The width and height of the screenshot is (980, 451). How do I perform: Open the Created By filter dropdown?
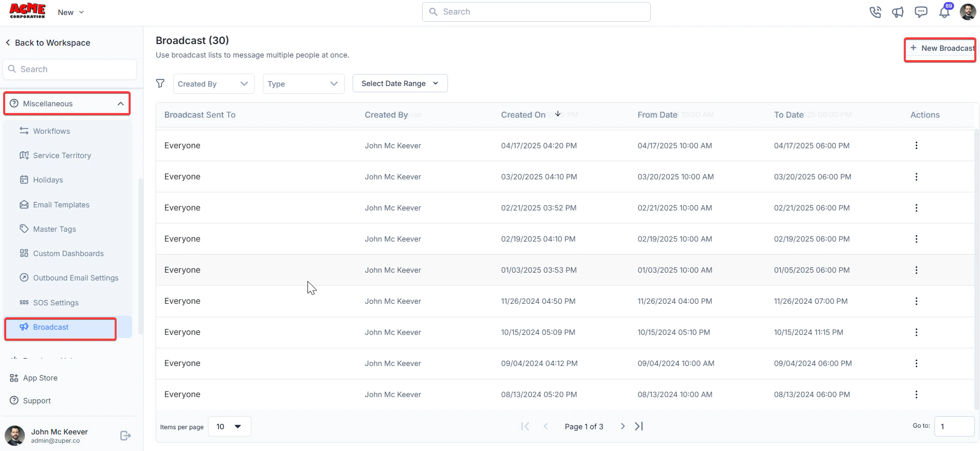point(214,84)
